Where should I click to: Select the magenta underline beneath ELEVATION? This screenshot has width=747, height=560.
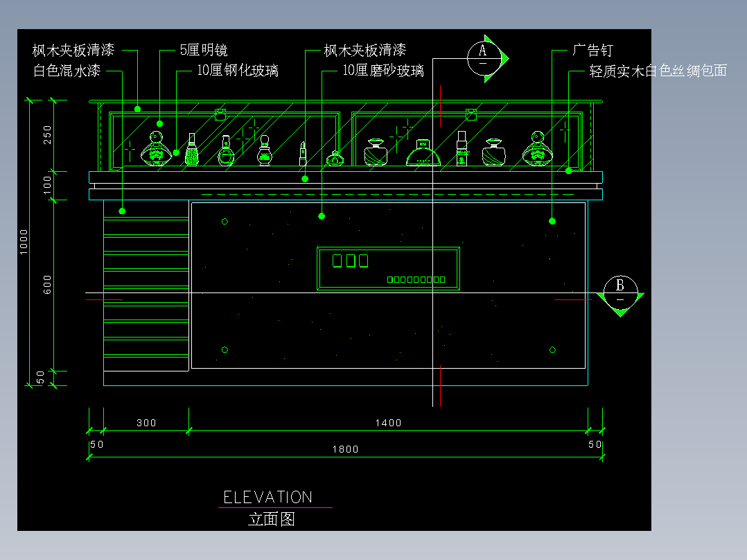[275, 507]
